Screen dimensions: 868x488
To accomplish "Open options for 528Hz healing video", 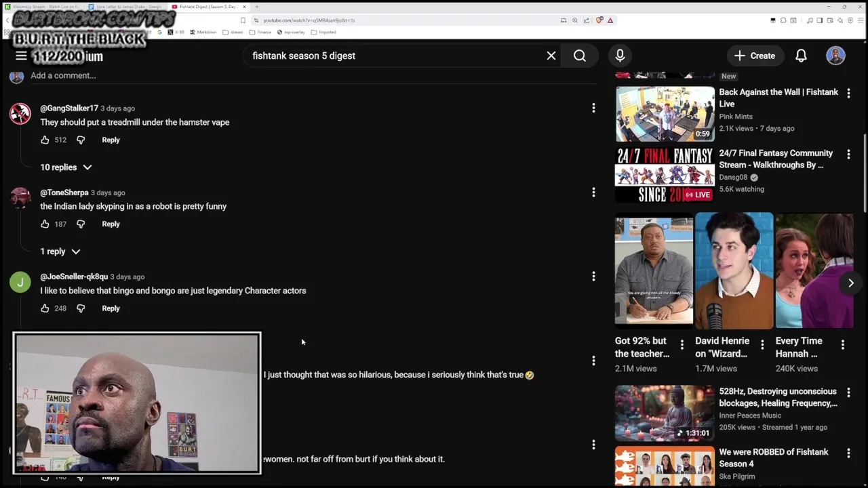I will tap(848, 392).
